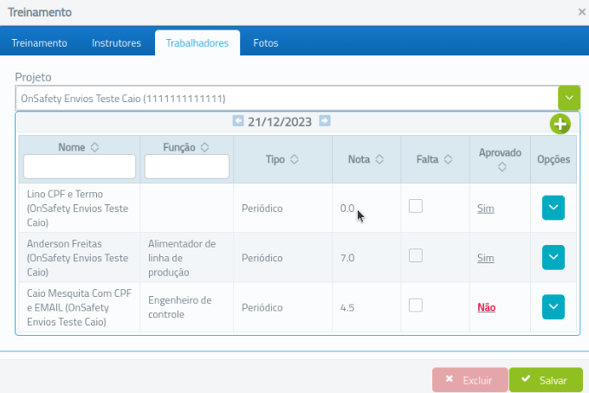
Task: Click Não link for Caio Mesquita
Action: click(x=486, y=307)
